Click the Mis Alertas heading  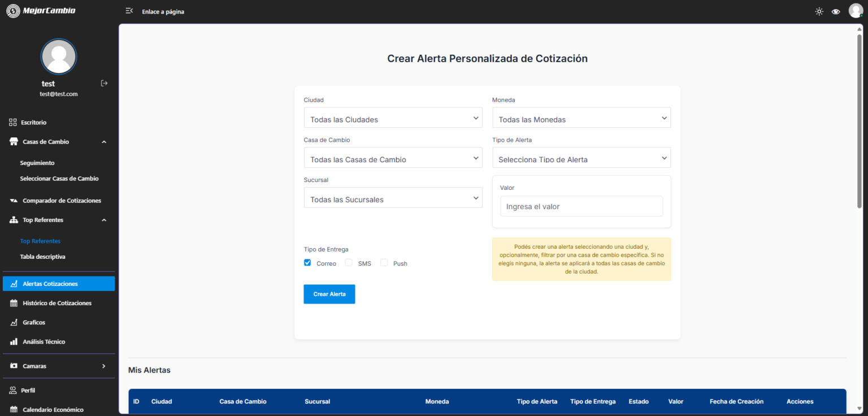coord(149,370)
